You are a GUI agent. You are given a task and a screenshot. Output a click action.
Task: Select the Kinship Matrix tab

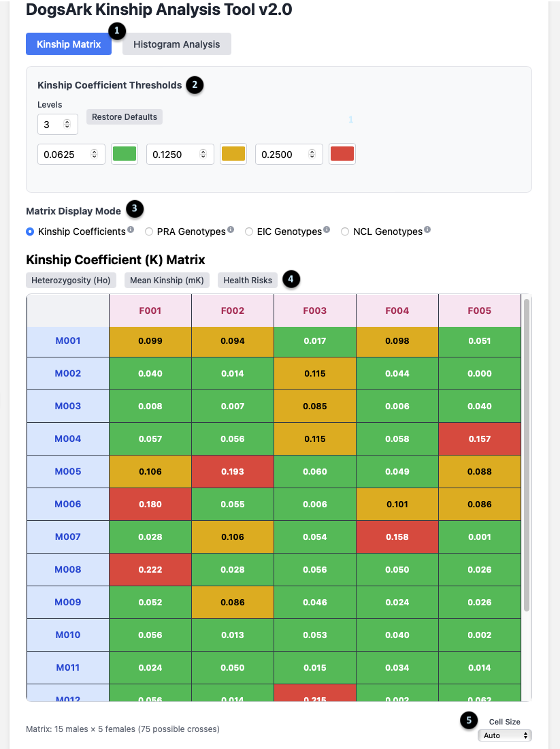(x=68, y=44)
